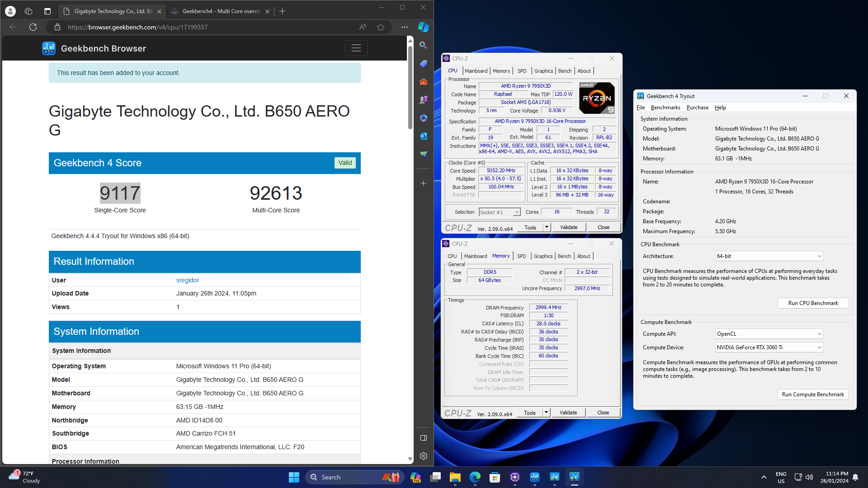Screen dimensions: 868x488
Task: Open Windows Start menu
Action: [x=294, y=477]
